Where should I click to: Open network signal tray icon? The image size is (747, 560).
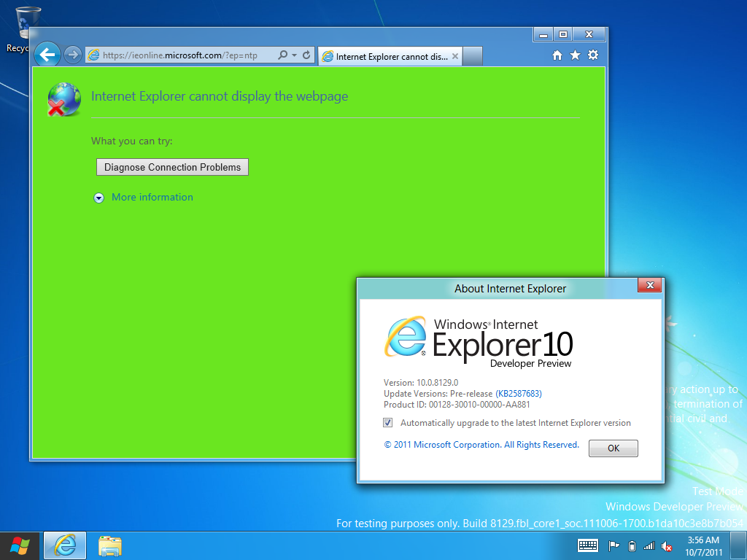pyautogui.click(x=649, y=546)
